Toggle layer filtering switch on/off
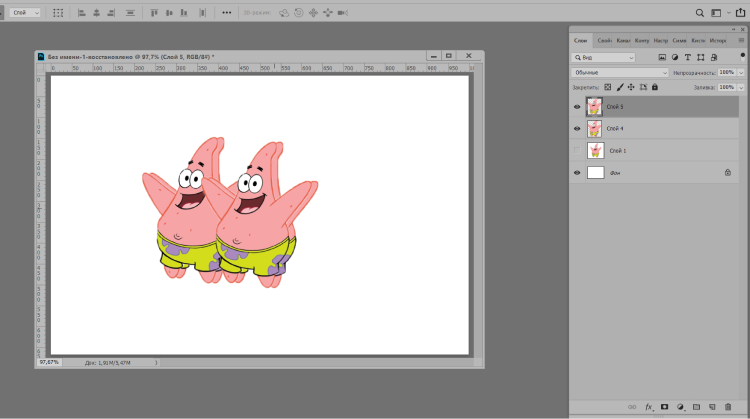 [x=743, y=57]
